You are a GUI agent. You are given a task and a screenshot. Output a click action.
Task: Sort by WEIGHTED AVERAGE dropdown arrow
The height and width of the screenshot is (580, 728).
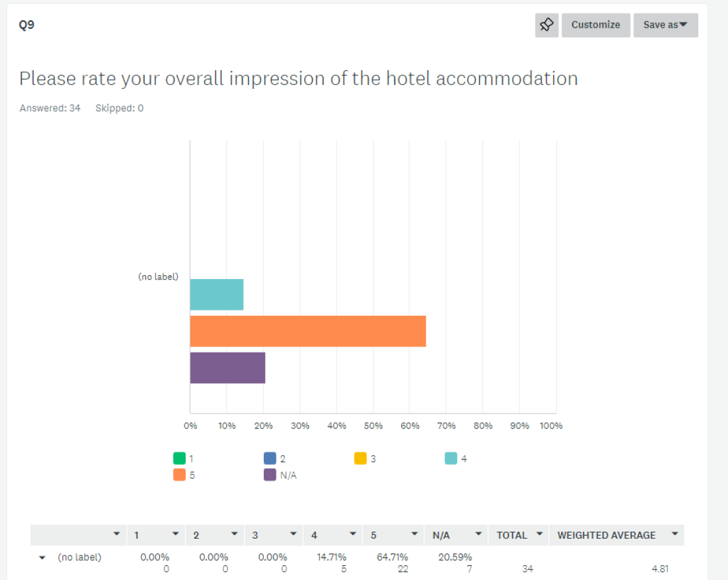[x=675, y=534]
